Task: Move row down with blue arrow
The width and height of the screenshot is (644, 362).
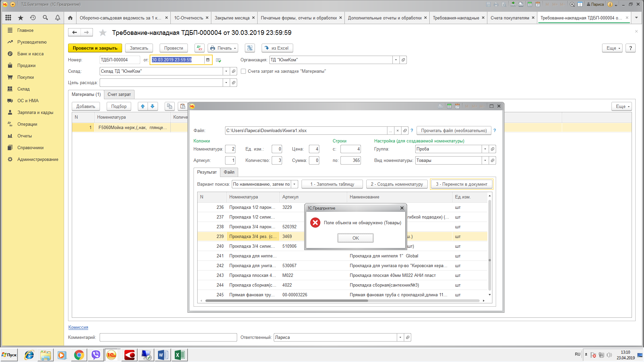Action: 153,106
